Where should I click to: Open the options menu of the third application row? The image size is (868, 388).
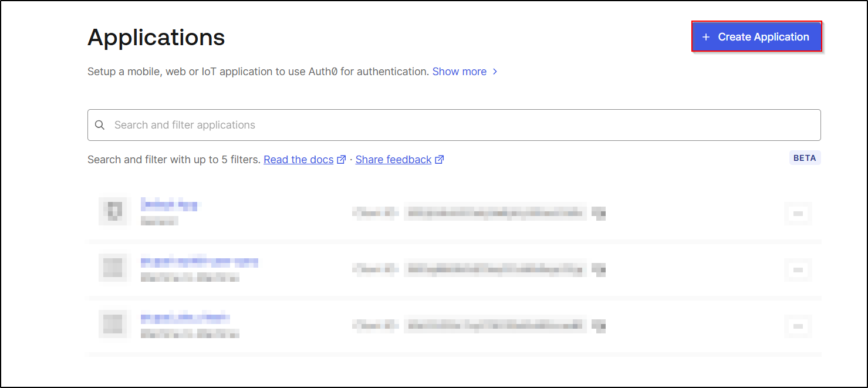click(798, 326)
